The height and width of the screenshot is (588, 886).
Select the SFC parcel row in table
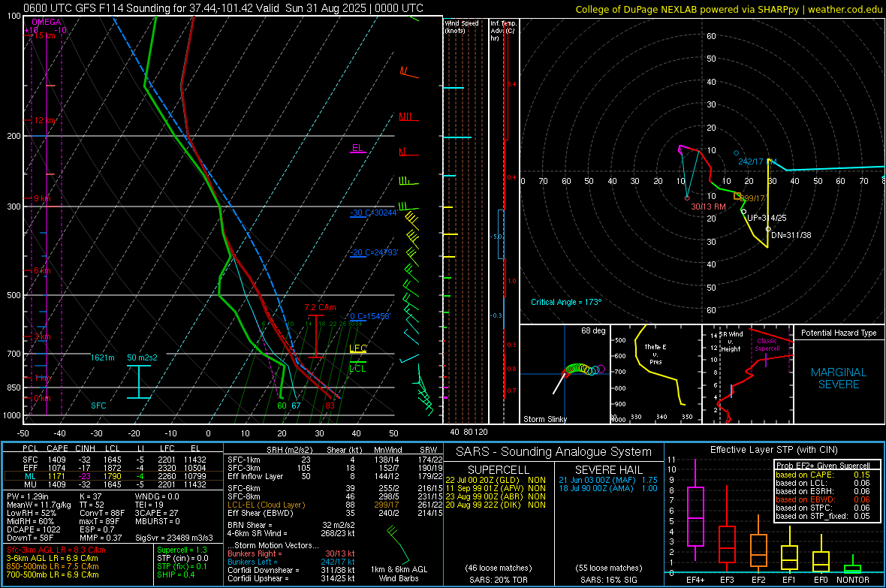click(x=114, y=460)
